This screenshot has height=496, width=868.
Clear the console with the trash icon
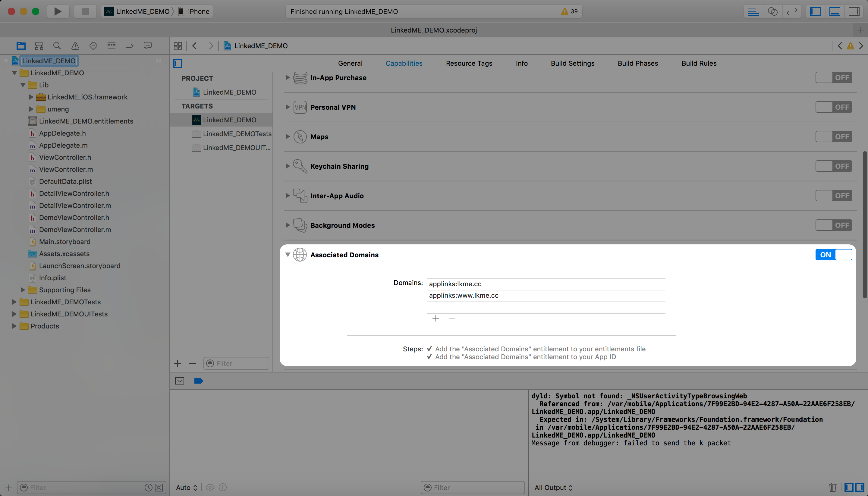[832, 487]
